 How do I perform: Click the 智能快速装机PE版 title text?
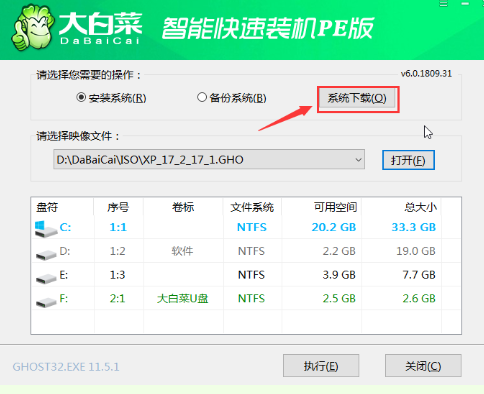[x=268, y=28]
